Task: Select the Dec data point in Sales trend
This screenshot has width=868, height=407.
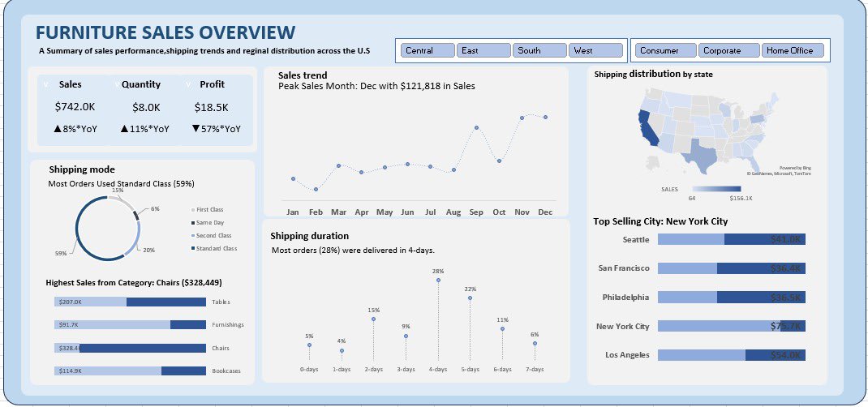Action: coord(545,118)
